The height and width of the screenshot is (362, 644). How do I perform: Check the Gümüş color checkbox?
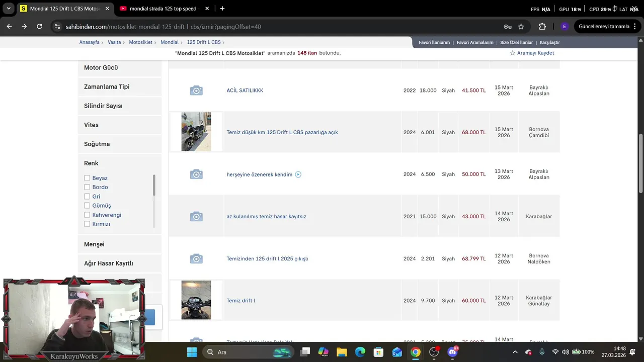pos(87,206)
